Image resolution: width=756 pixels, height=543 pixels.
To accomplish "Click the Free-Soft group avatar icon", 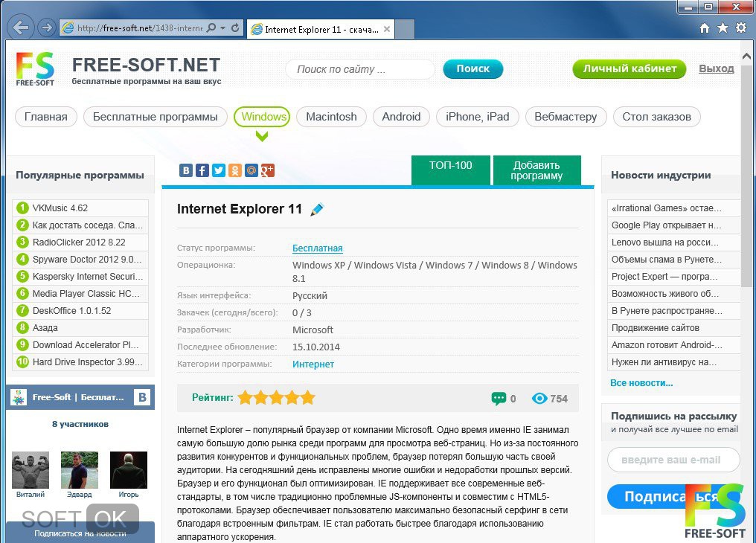I will pos(19,397).
